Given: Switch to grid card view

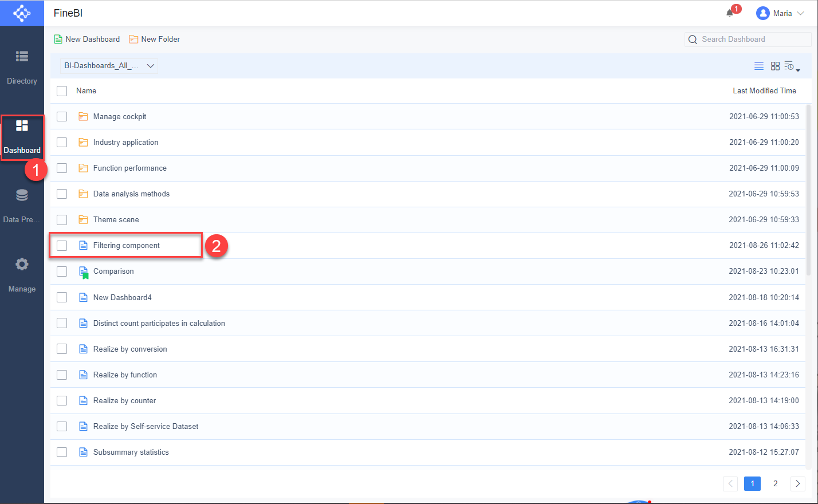Looking at the screenshot, I should [775, 66].
